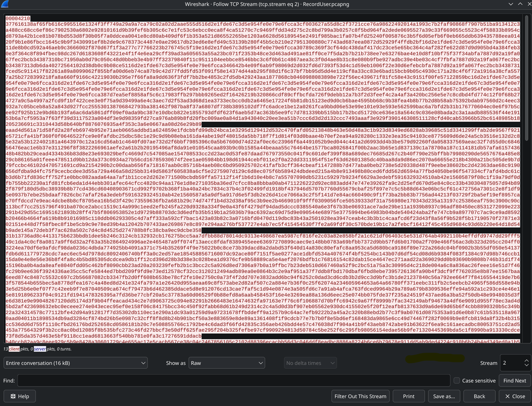Open the No delta times dropdown

310,363
